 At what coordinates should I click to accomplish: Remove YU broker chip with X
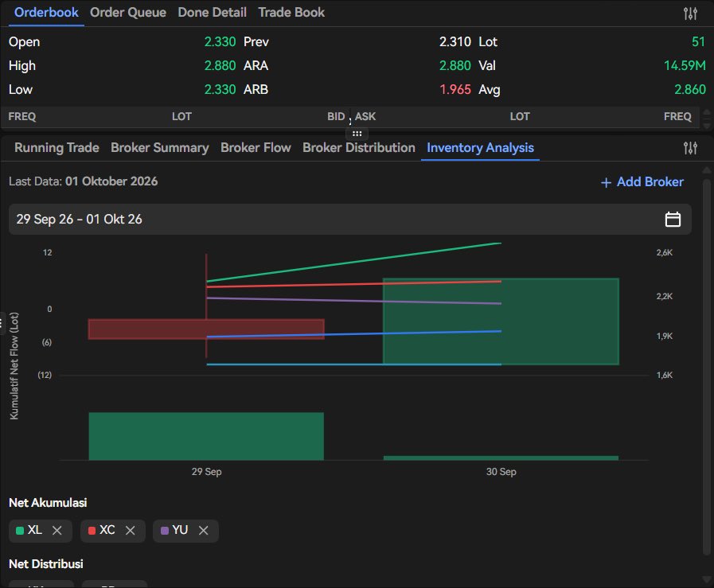click(x=204, y=530)
